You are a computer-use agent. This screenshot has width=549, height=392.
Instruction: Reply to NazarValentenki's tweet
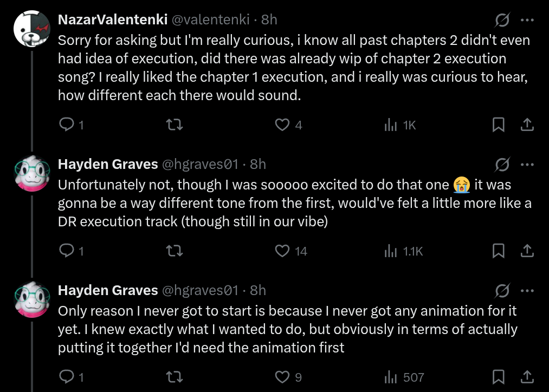pyautogui.click(x=66, y=125)
